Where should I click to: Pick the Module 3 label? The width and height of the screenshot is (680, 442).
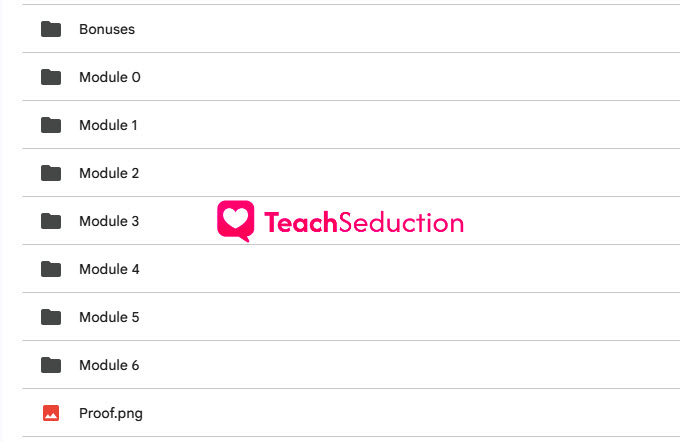tap(109, 221)
